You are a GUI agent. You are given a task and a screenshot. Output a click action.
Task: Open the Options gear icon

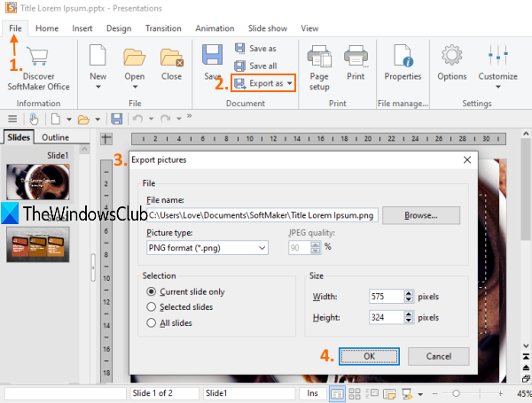click(451, 55)
